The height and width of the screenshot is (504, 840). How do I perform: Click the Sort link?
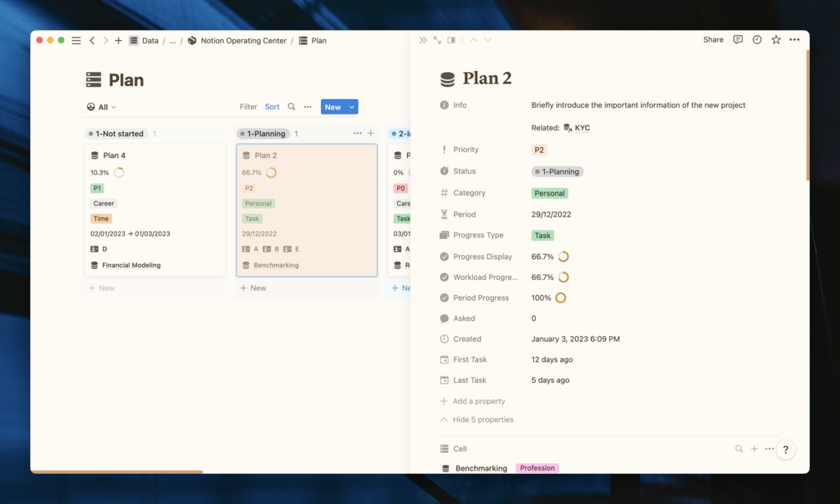point(272,107)
